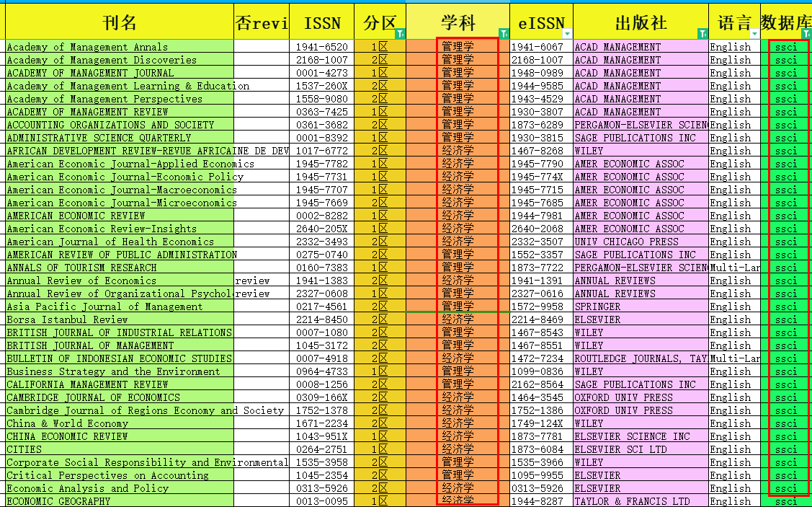Viewport: 812px width, 507px height.
Task: Click ISSN value 0002-8282
Action: (x=321, y=216)
